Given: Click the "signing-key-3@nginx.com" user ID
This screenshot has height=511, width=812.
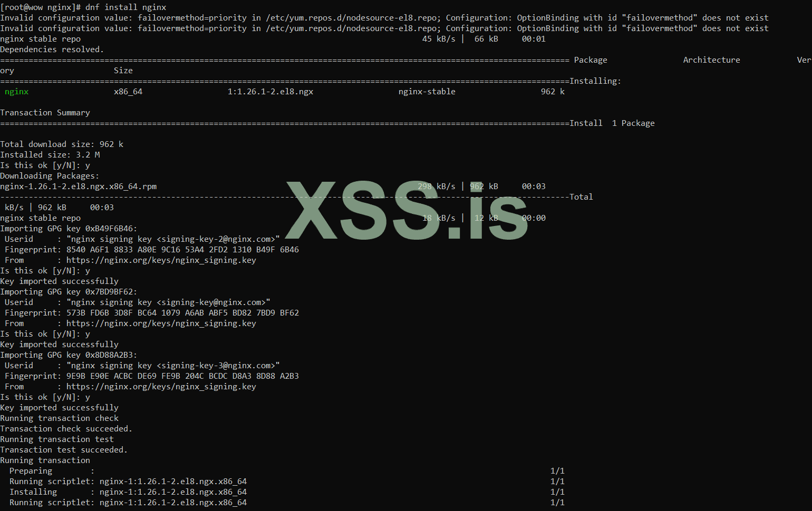Looking at the screenshot, I should (x=218, y=366).
